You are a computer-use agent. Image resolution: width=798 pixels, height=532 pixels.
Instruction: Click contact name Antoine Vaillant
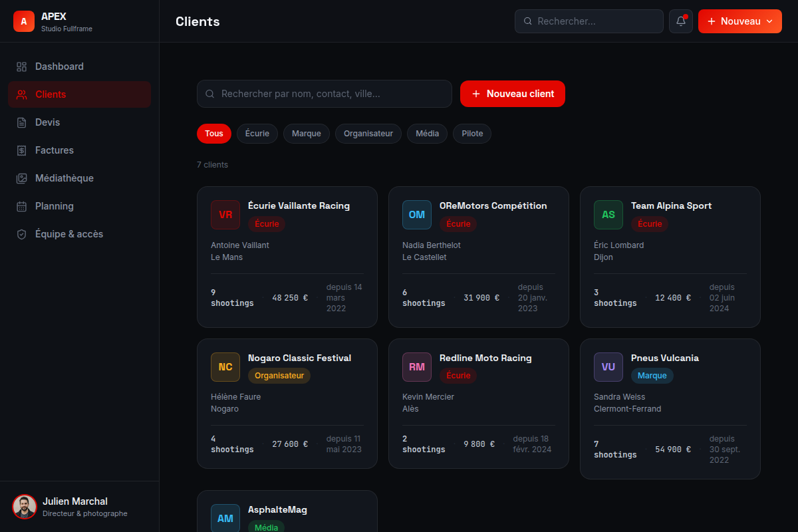click(x=240, y=245)
